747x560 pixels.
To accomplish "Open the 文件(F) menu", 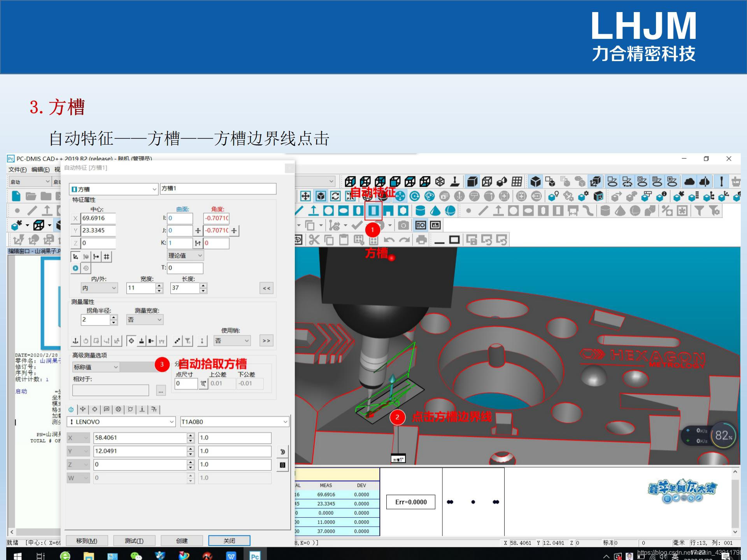I will (x=18, y=170).
